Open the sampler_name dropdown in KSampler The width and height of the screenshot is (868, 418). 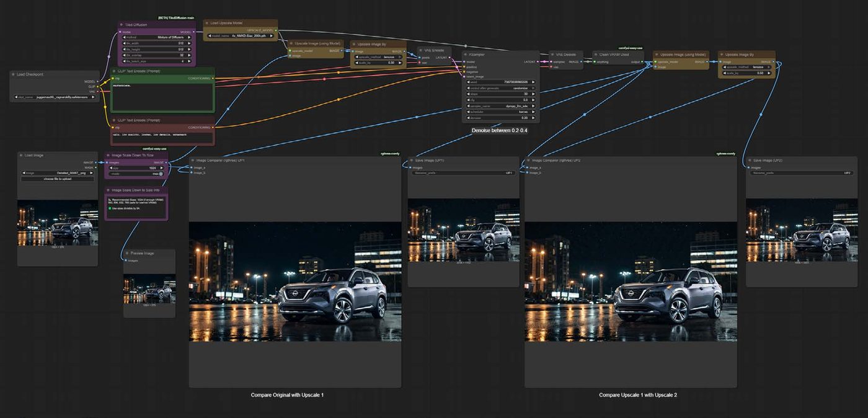[501, 106]
